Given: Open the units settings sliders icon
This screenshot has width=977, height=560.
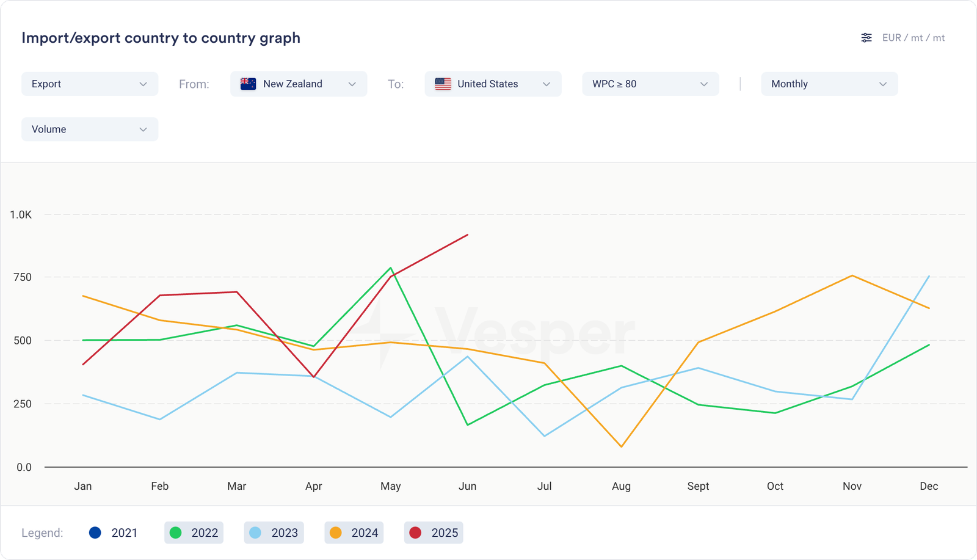Looking at the screenshot, I should pyautogui.click(x=866, y=38).
